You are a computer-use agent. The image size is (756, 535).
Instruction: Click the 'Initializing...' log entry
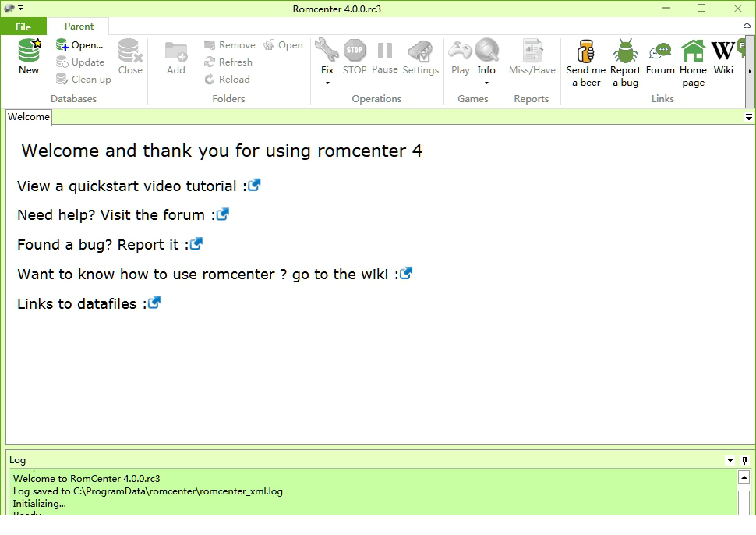pos(40,504)
